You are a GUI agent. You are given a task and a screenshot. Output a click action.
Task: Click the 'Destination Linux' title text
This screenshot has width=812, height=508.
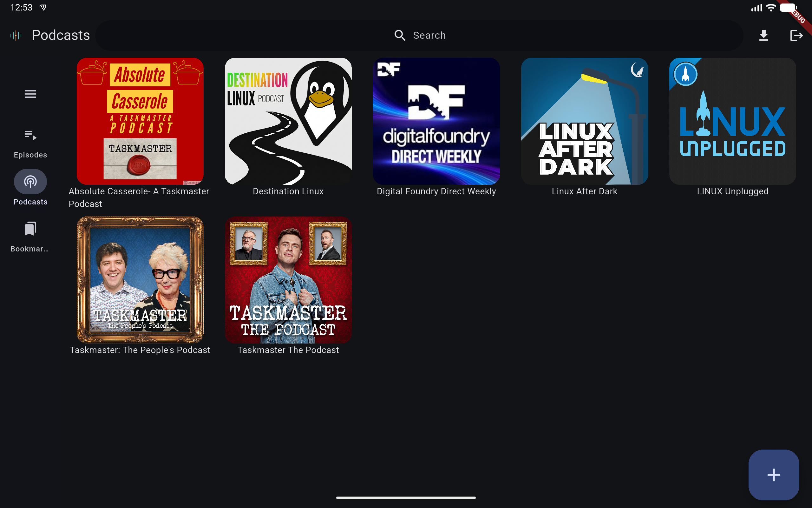288,191
